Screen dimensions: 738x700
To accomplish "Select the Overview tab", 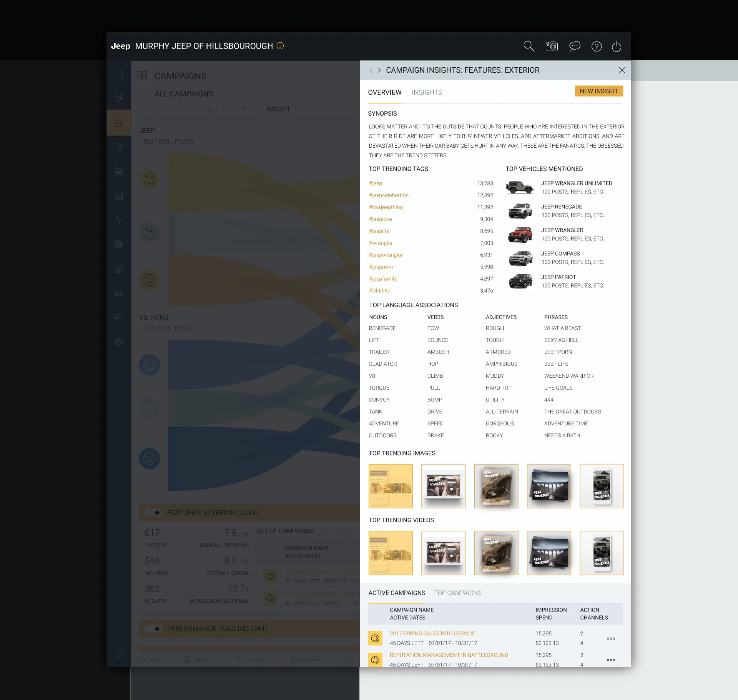I will (385, 92).
